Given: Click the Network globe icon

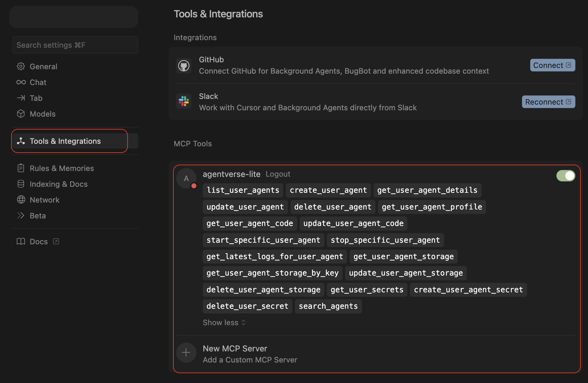Looking at the screenshot, I should (x=21, y=200).
